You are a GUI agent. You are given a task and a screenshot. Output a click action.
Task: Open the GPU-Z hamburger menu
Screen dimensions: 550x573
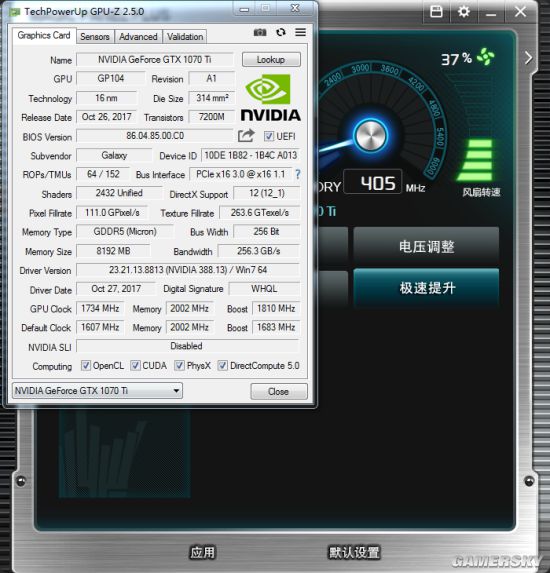(300, 32)
